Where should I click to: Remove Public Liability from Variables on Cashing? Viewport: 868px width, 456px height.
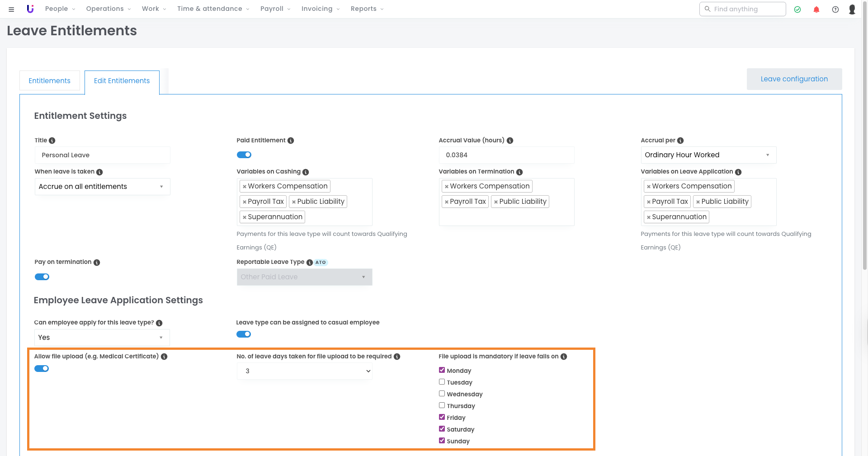click(294, 202)
